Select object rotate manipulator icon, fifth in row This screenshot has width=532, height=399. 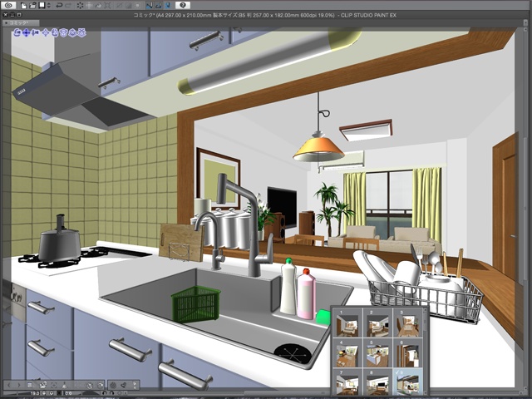pyautogui.click(x=55, y=32)
